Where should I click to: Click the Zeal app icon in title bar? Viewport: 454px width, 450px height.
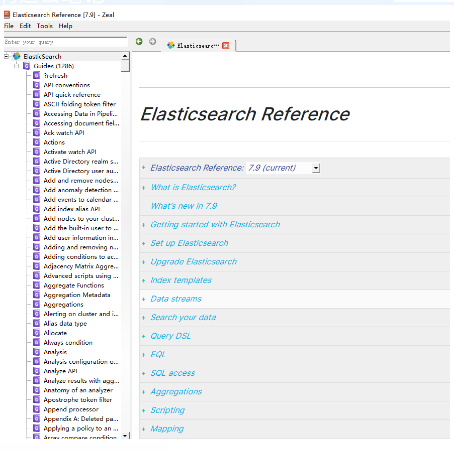tap(7, 14)
